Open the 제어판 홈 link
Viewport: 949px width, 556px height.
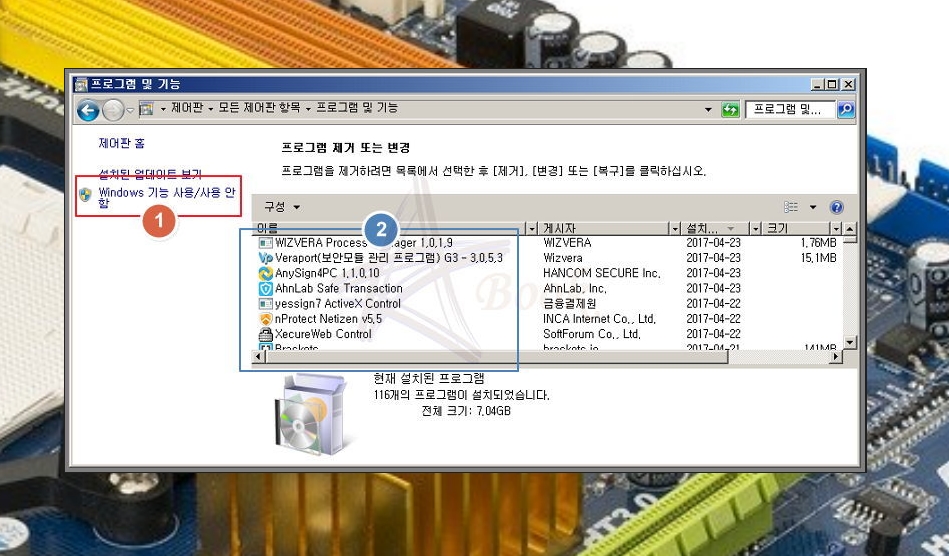click(x=122, y=143)
